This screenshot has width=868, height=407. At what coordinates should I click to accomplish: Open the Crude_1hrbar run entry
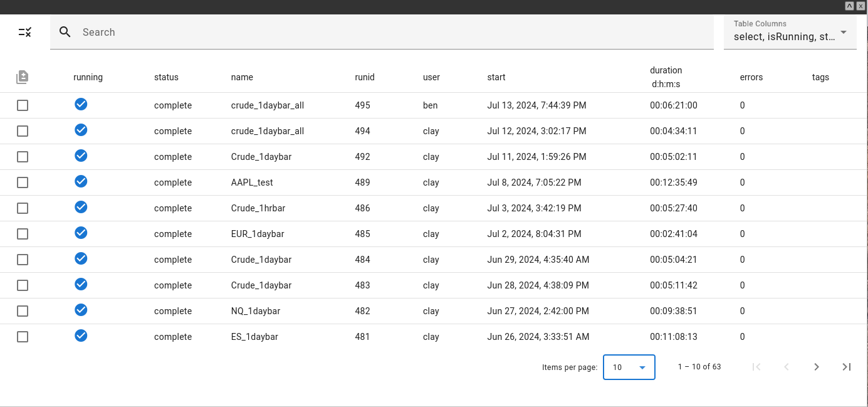coord(258,208)
